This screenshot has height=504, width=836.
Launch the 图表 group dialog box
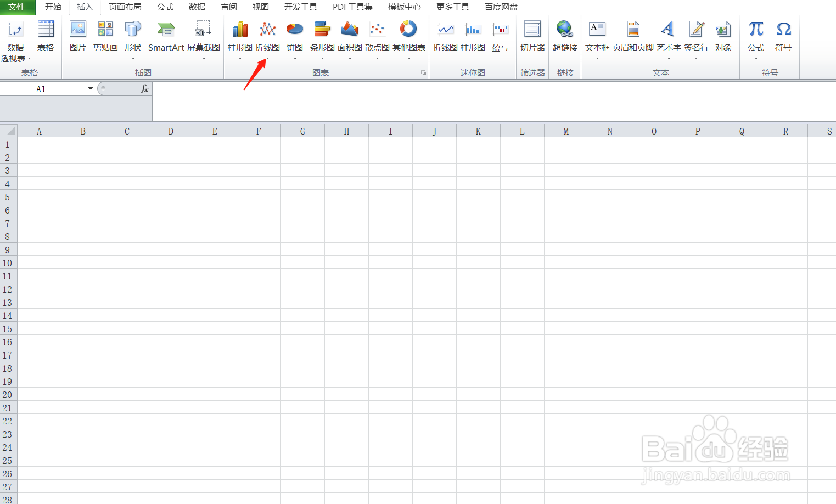(x=423, y=72)
